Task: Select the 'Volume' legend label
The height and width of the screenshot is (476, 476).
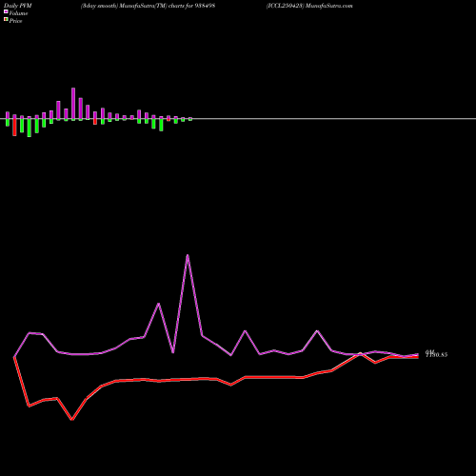Action: (x=18, y=13)
